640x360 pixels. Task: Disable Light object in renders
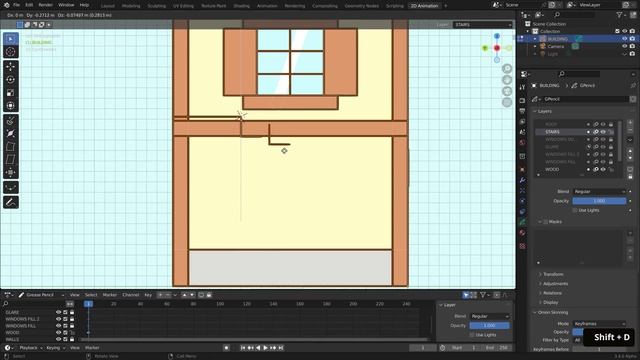click(x=632, y=54)
